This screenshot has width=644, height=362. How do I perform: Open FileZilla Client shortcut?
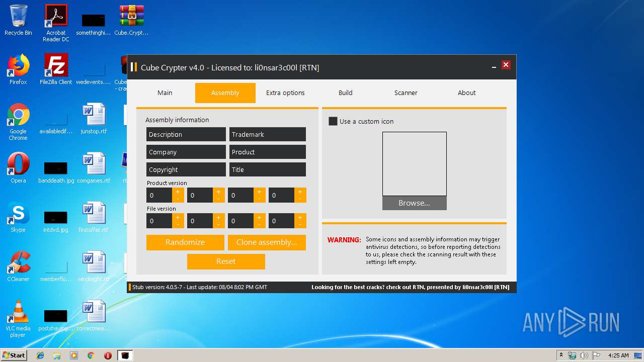tap(56, 69)
